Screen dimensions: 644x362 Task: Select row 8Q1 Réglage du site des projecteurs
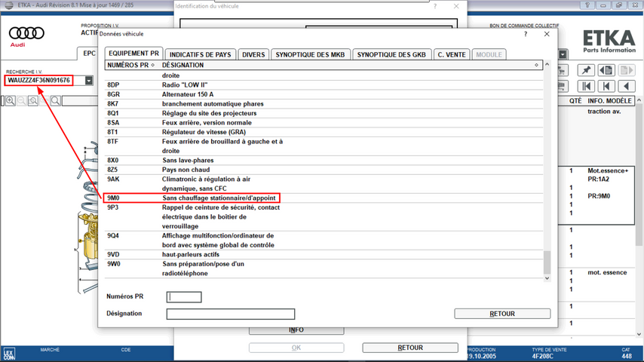(x=324, y=113)
